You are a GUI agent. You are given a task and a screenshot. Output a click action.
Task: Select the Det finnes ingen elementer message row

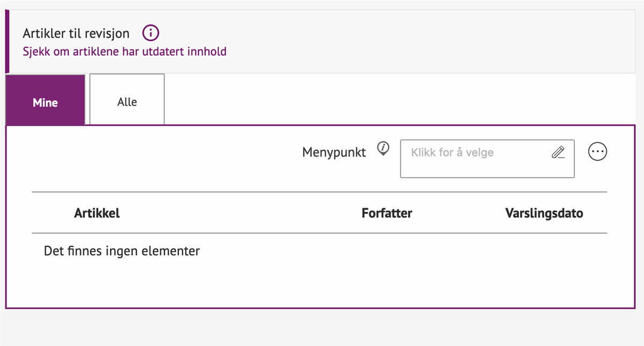click(x=121, y=251)
